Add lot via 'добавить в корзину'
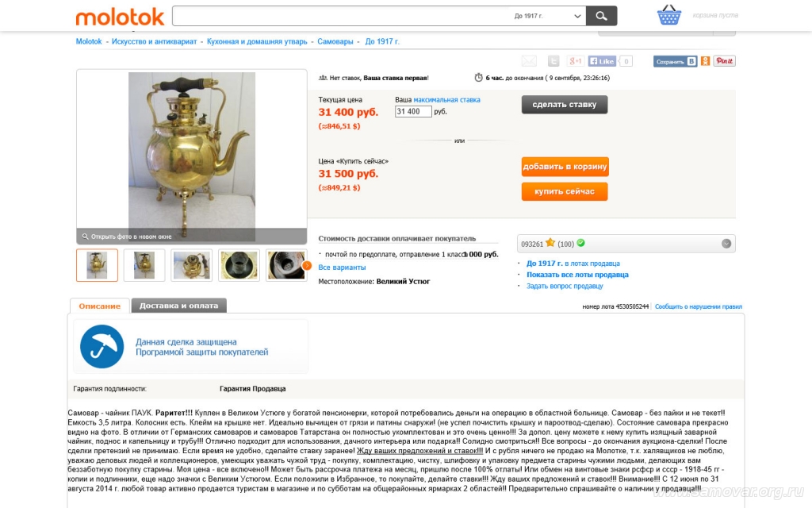812x508 pixels. 565,167
